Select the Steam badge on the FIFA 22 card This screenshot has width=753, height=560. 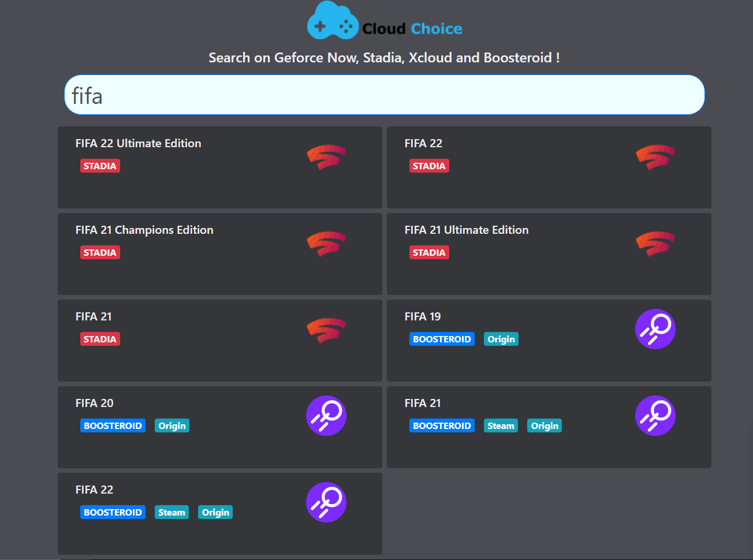[x=172, y=513]
